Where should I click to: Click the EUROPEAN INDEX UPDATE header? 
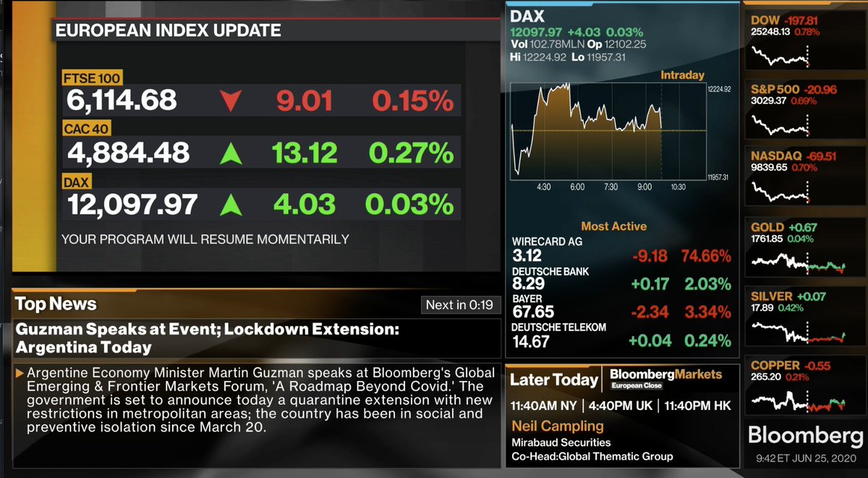click(x=168, y=30)
